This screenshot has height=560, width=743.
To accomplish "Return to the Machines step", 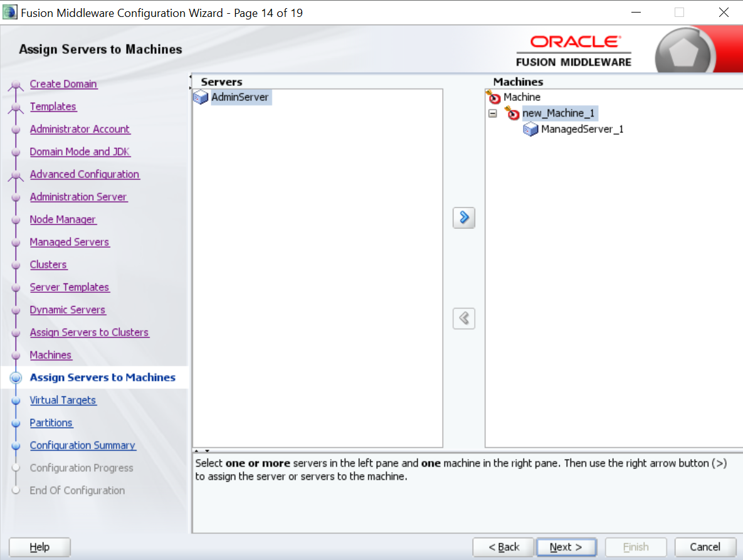I will (x=51, y=355).
